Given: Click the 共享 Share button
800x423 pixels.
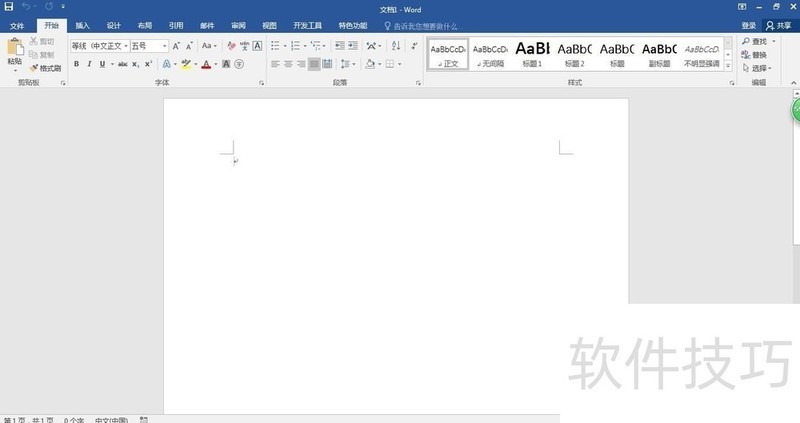Looking at the screenshot, I should pos(779,26).
